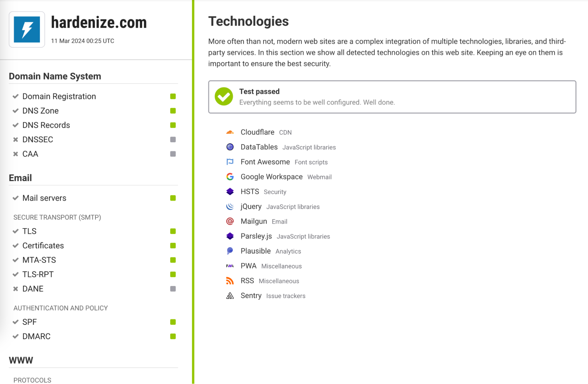Viewport: 588px width, 384px height.
Task: Open the DNSSEC report section
Action: (38, 140)
